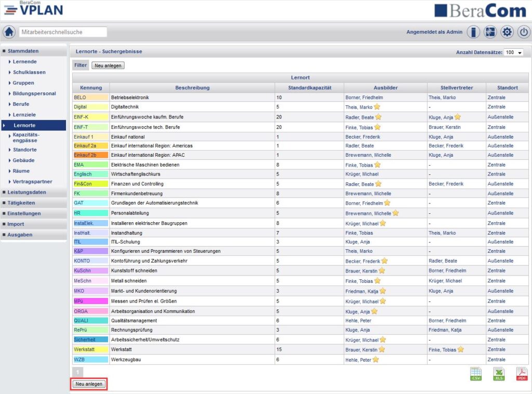Open Berufe in the sidebar
This screenshot has height=394, width=532.
(21, 104)
